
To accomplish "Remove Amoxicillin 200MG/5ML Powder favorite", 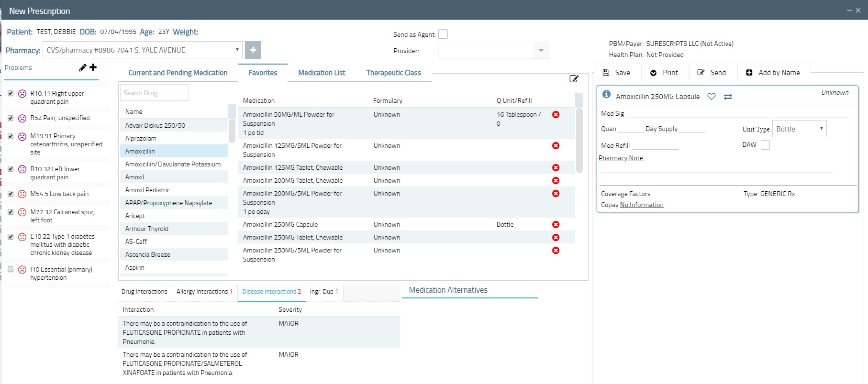I will click(556, 194).
